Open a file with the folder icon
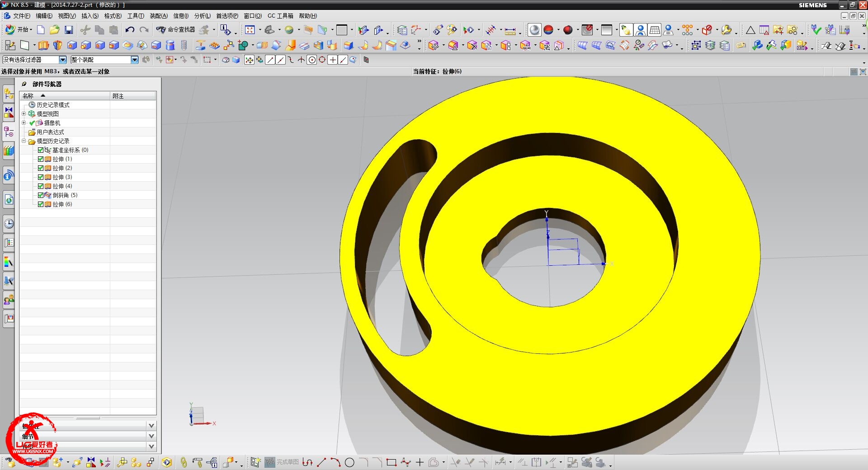This screenshot has width=868, height=470. 55,30
